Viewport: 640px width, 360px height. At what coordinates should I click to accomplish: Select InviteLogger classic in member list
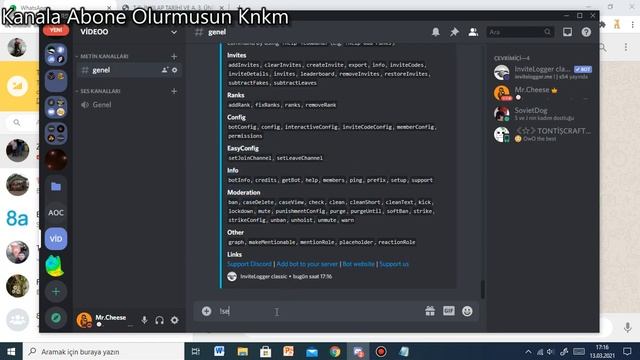pos(542,72)
